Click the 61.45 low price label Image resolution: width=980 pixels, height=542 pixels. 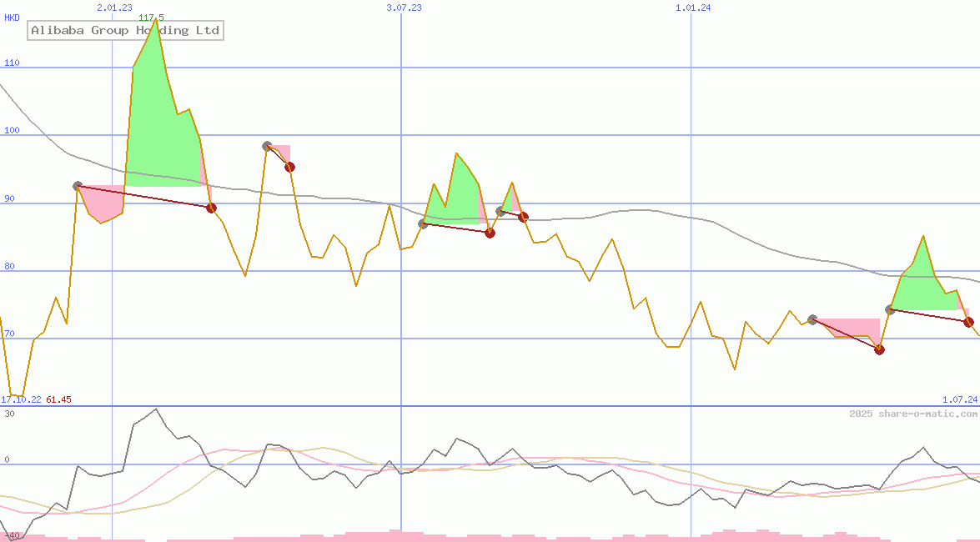tap(58, 399)
